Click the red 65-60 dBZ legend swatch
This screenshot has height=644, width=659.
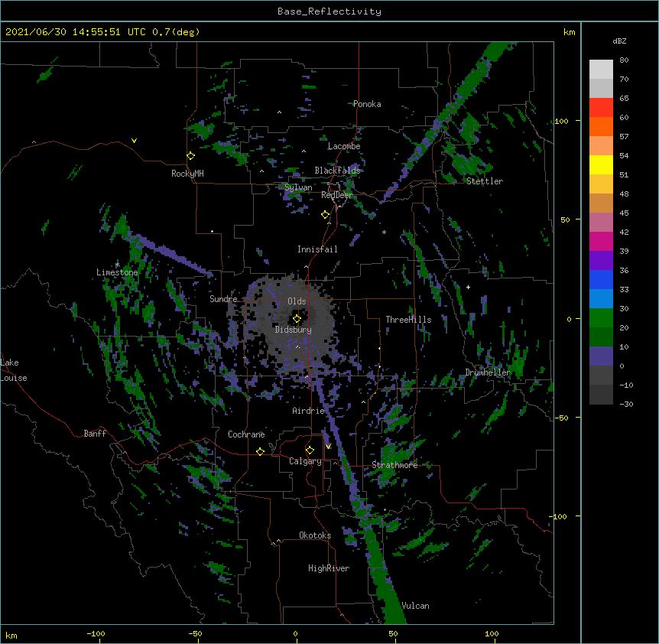[x=601, y=107]
